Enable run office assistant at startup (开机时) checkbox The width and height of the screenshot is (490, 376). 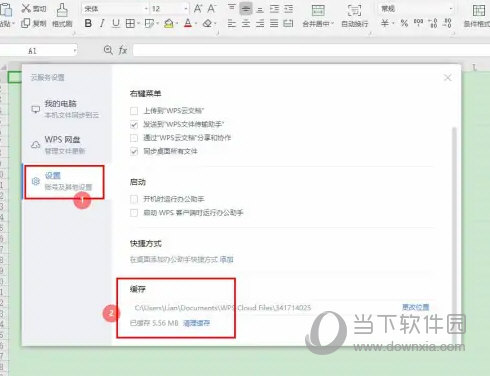click(134, 199)
